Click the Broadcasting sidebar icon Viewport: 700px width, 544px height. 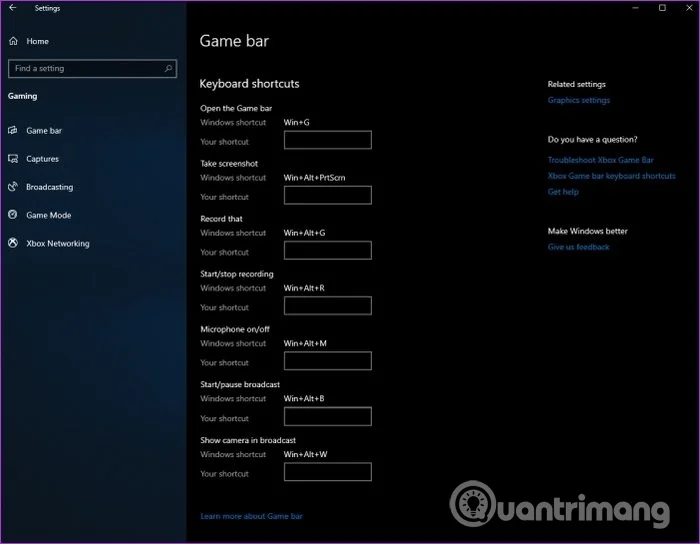[13, 187]
